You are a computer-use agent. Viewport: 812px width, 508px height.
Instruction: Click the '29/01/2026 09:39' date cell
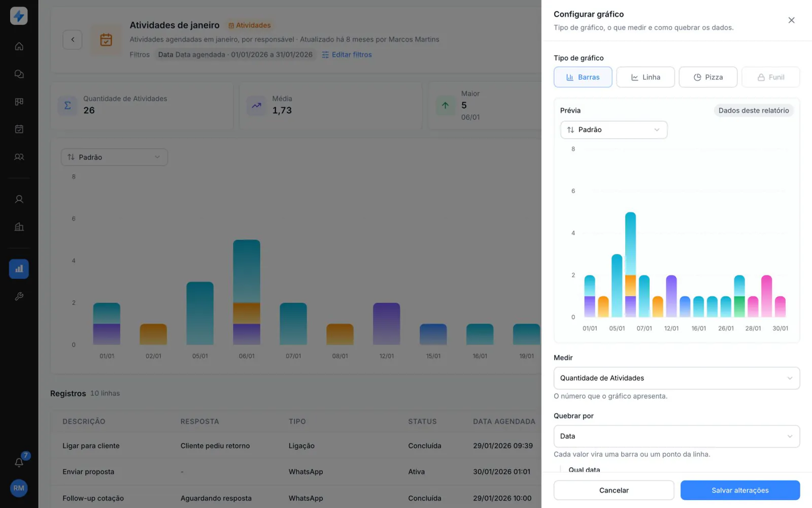point(502,446)
